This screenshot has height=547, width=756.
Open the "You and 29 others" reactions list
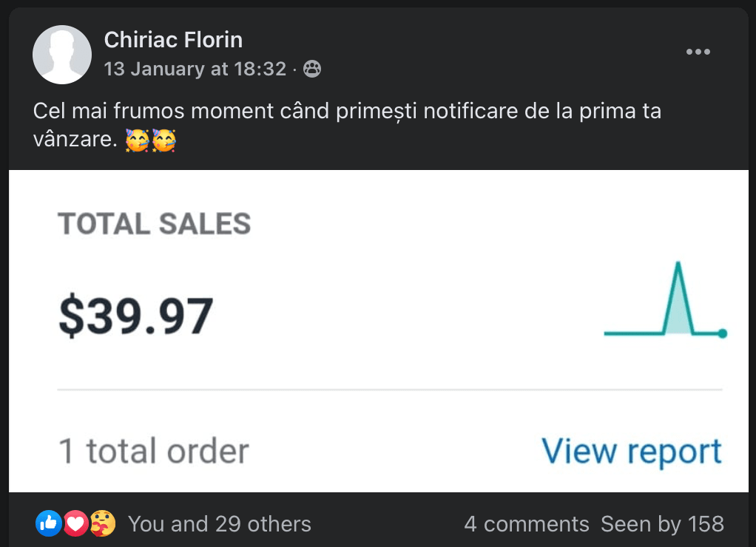220,524
